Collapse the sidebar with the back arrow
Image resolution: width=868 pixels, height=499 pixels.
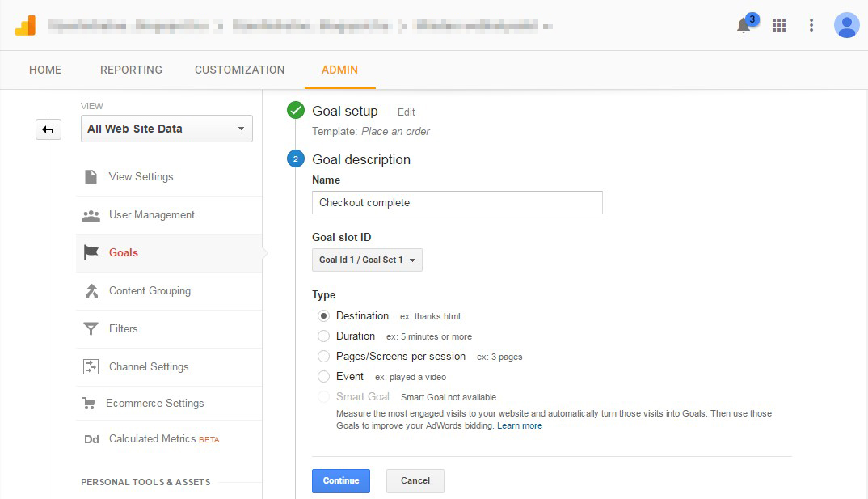click(x=48, y=129)
